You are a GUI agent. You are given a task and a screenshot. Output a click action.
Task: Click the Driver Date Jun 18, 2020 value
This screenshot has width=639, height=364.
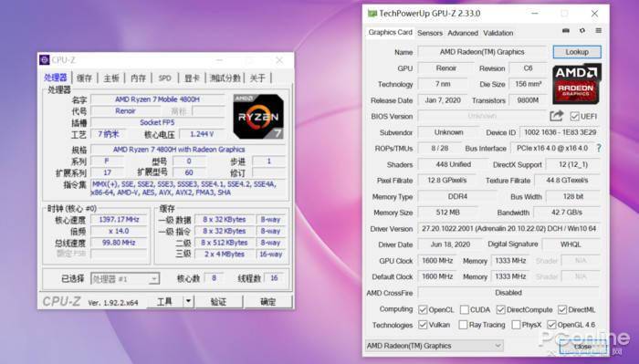point(450,244)
